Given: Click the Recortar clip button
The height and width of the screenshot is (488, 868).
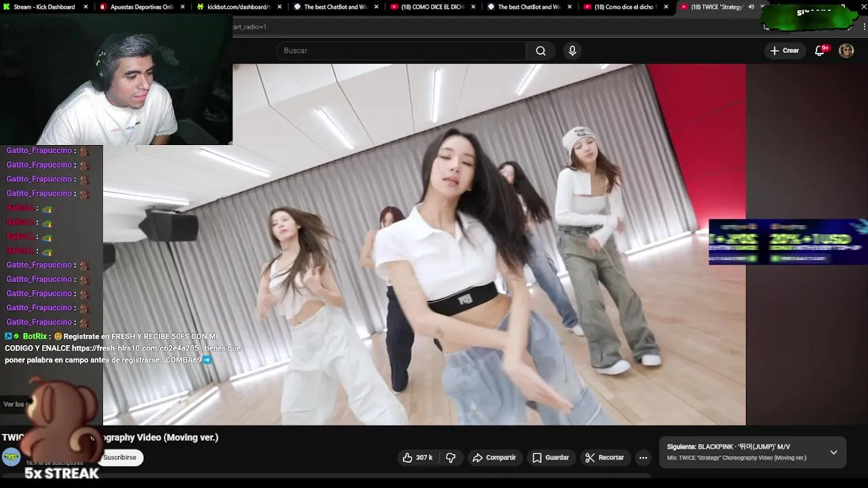Looking at the screenshot, I should coord(604,457).
